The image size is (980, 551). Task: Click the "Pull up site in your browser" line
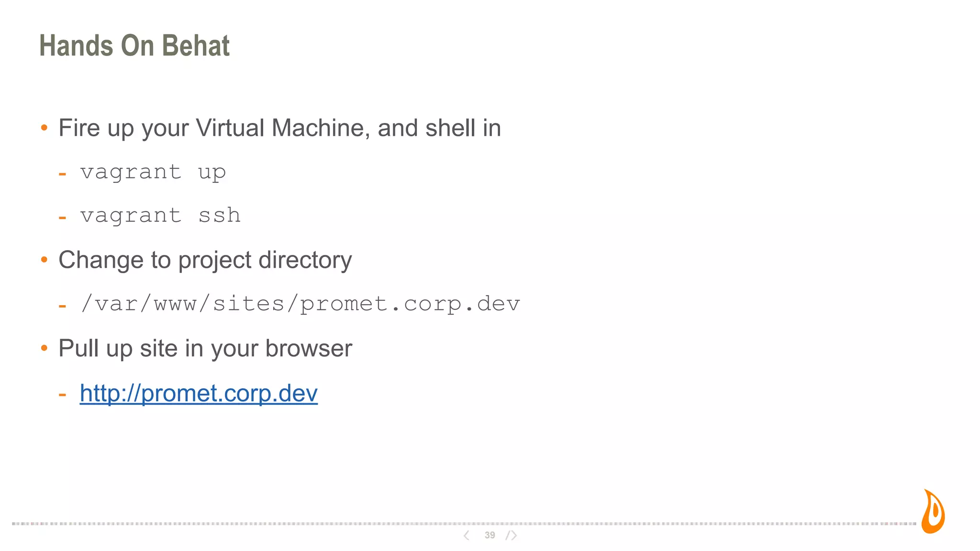[x=205, y=348]
